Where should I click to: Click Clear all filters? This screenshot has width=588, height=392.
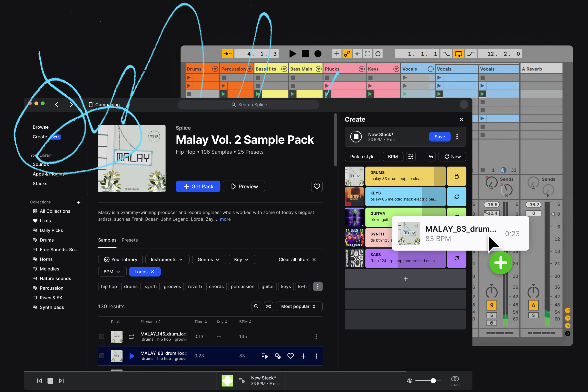297,259
